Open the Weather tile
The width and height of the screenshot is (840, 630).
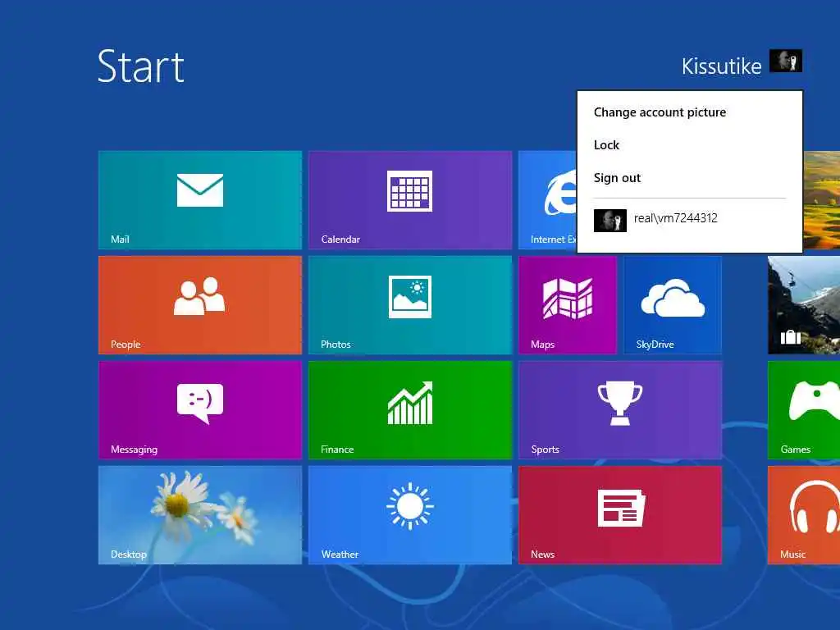[410, 515]
